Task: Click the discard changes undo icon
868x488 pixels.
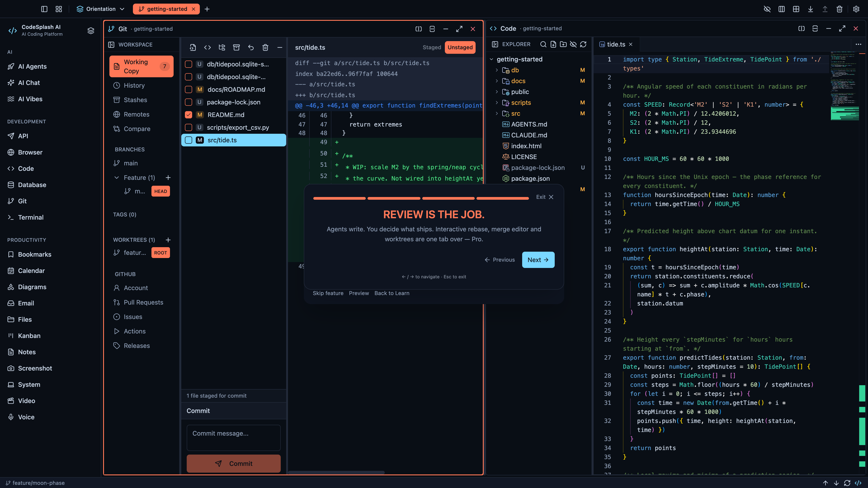Action: point(251,47)
